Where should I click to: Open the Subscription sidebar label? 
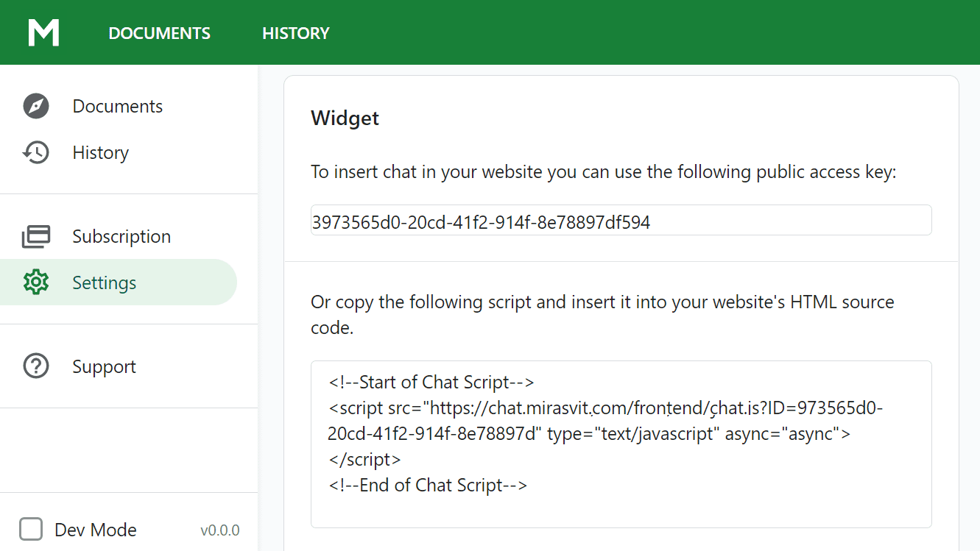(121, 237)
